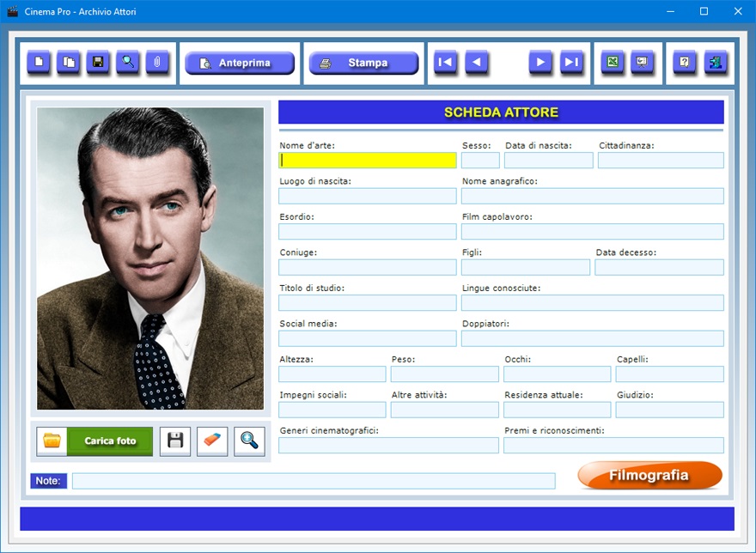This screenshot has height=553, width=756.
Task: Exit the archive with the door icon
Action: [716, 62]
